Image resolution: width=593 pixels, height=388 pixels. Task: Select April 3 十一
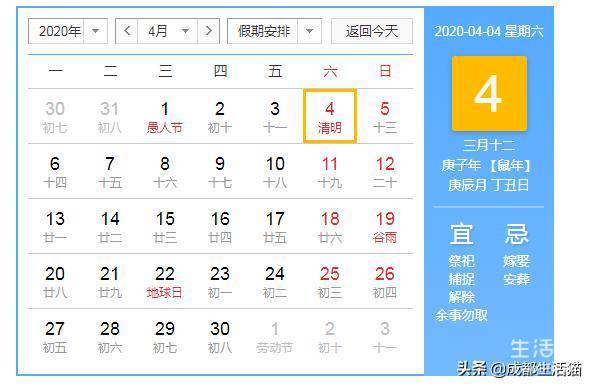275,116
